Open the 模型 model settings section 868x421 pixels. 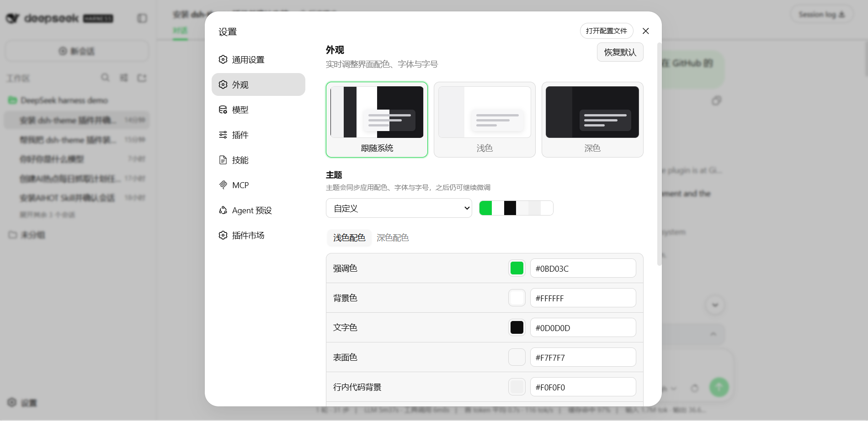(258, 110)
